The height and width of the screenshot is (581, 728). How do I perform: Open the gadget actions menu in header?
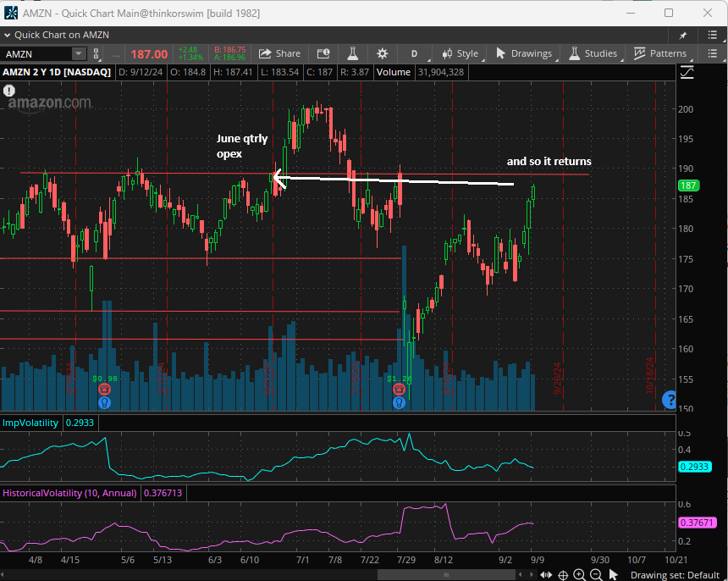point(713,35)
